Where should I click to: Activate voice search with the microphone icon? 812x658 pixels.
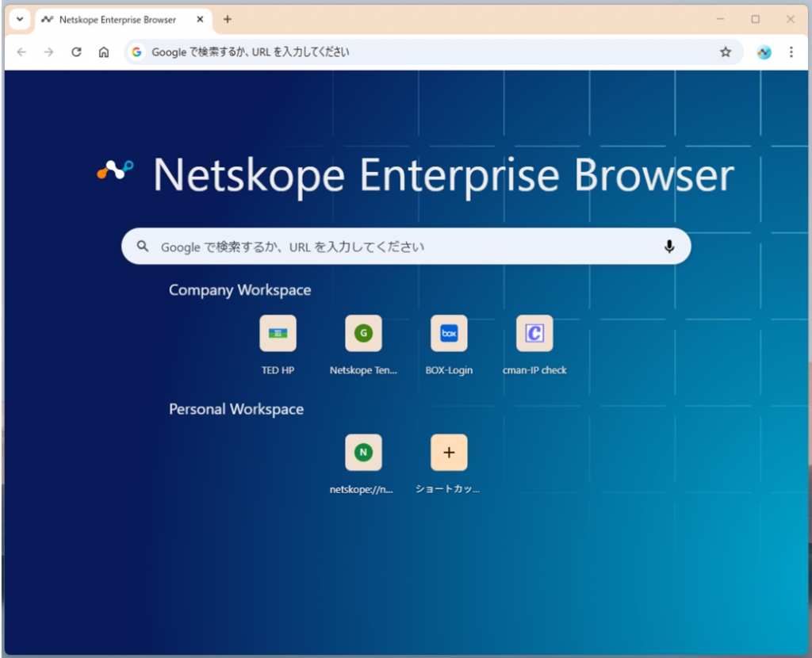[x=668, y=246]
